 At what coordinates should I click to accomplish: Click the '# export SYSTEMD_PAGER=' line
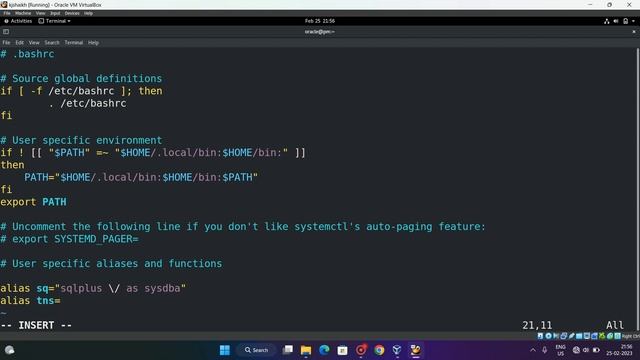click(x=69, y=239)
